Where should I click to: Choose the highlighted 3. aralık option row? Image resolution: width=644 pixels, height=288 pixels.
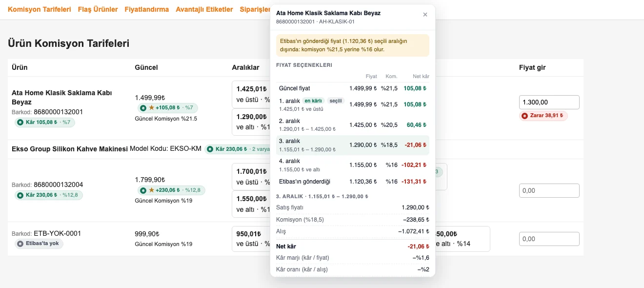coord(353,145)
